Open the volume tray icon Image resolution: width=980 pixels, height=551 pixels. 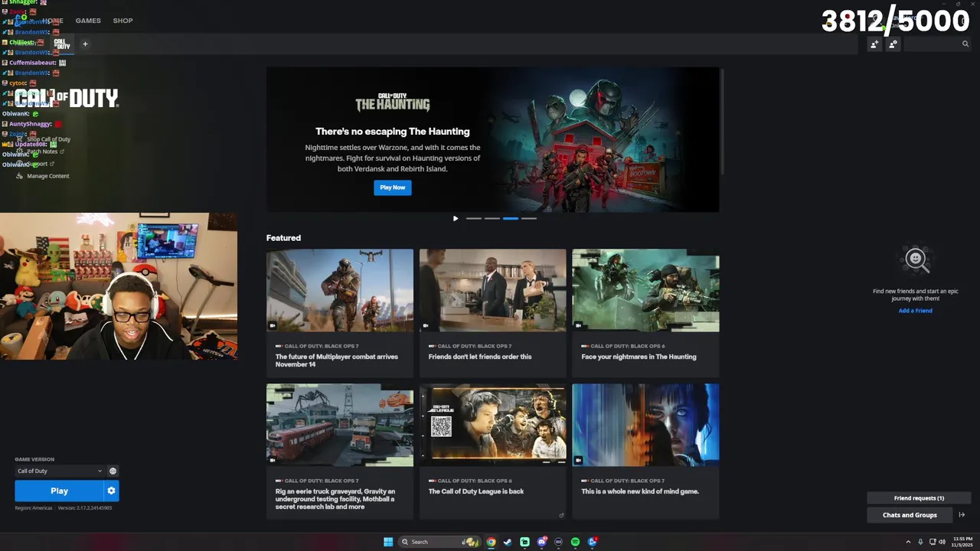coord(942,542)
